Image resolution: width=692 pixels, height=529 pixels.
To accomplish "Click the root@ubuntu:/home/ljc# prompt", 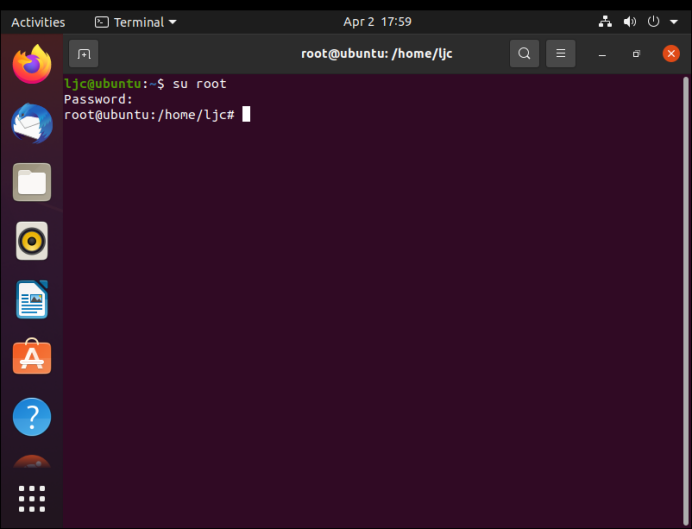I will point(149,115).
